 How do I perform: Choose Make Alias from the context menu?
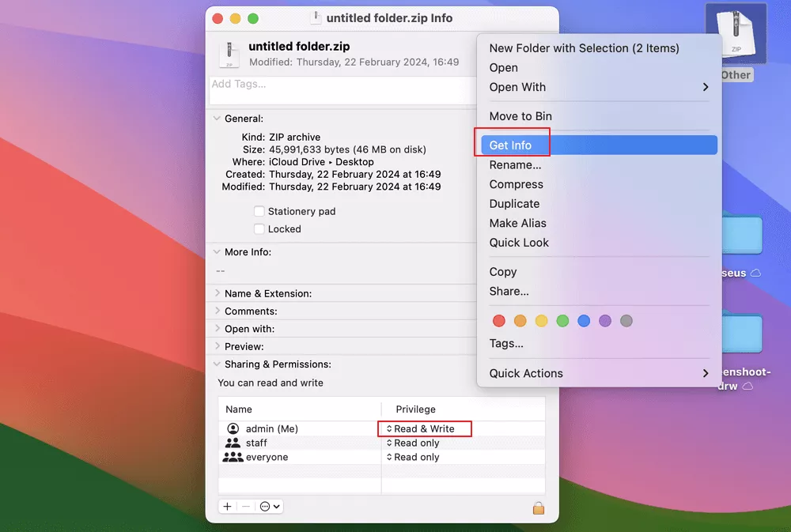[x=599, y=223]
